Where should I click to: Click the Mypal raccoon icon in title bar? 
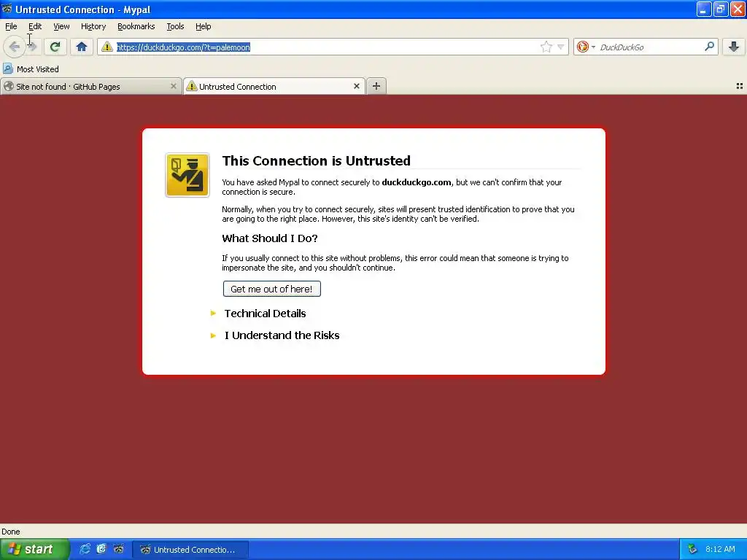pos(7,9)
